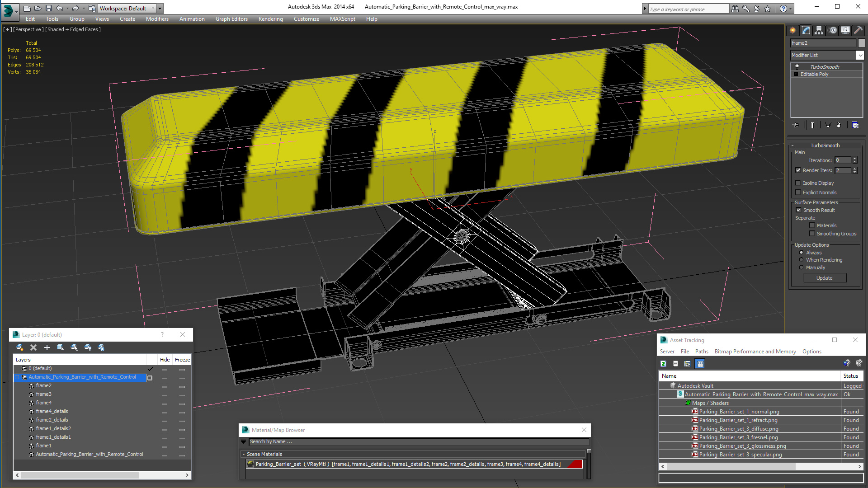Image resolution: width=868 pixels, height=488 pixels.
Task: Click the Perspective viewport label
Action: (x=28, y=29)
